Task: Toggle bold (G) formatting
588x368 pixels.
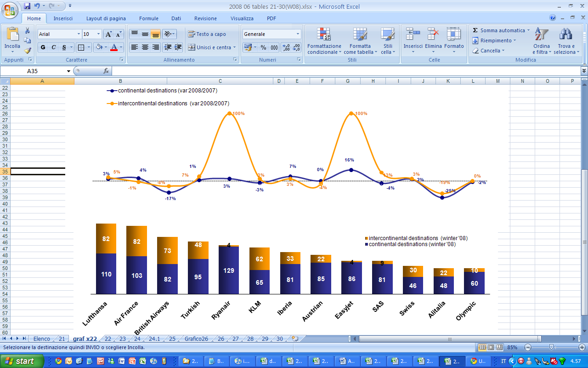Action: tap(43, 47)
